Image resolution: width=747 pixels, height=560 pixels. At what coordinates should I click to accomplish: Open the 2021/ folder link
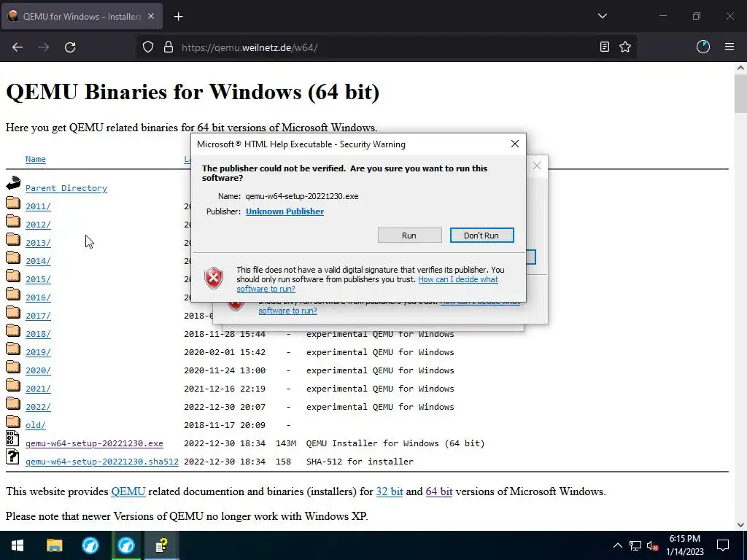(x=38, y=389)
